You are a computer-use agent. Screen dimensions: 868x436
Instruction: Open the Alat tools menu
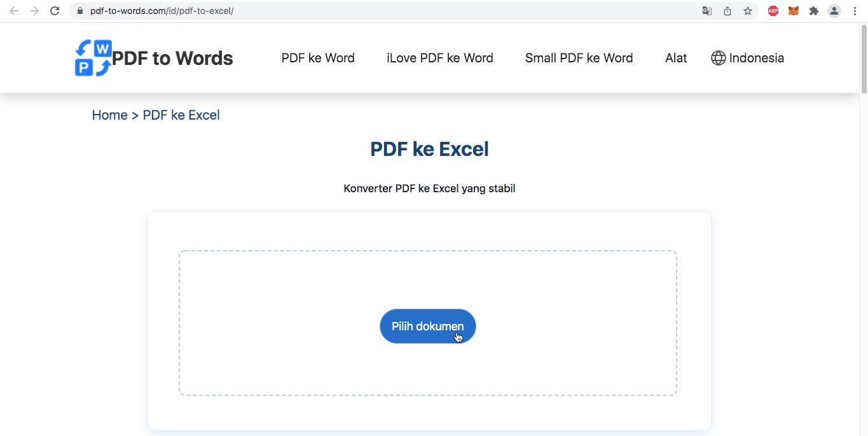coord(676,58)
